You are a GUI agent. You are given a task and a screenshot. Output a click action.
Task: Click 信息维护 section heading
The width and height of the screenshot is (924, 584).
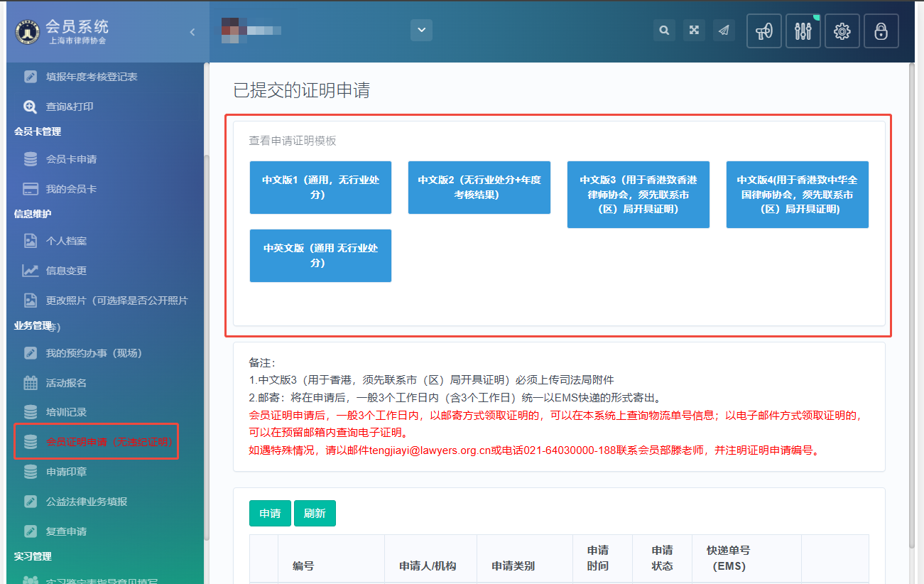click(x=33, y=214)
